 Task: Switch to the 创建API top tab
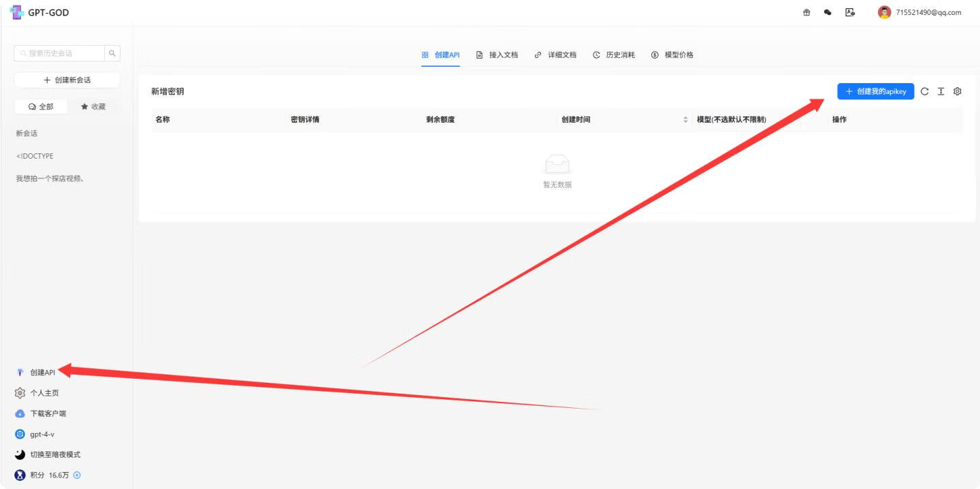tap(441, 54)
